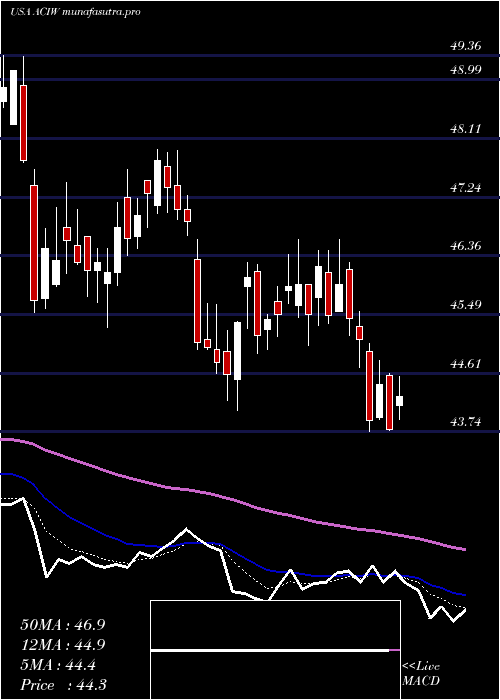Click the 45.49 price level label
500x700 pixels.
[x=466, y=305]
